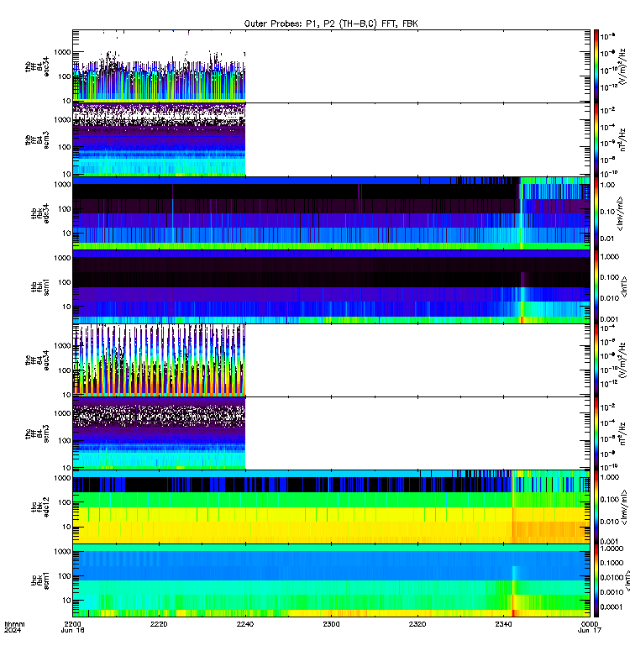Click the '10' frequency tick of thb fft scm3 panel

[67, 174]
